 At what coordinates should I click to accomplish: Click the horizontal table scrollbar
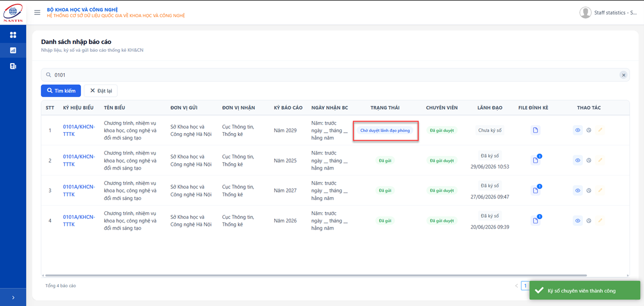coord(316,276)
